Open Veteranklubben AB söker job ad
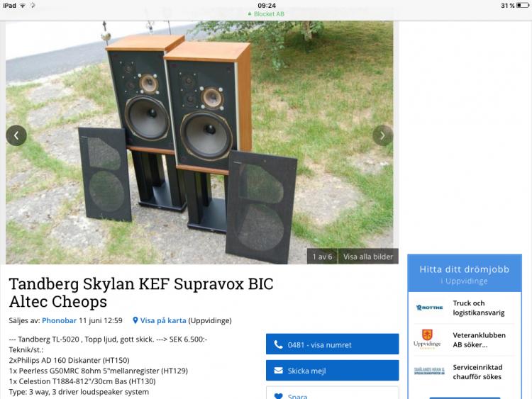532x399 pixels. coord(479,339)
